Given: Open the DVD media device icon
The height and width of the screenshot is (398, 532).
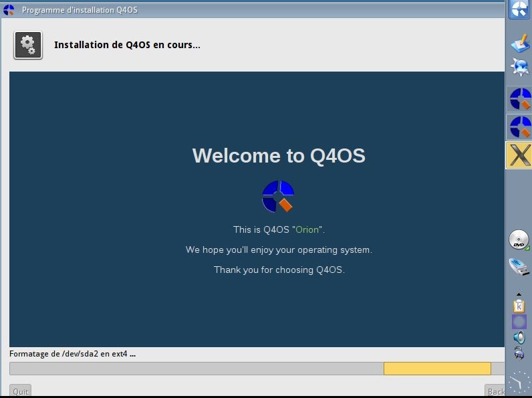Looking at the screenshot, I should (519, 240).
